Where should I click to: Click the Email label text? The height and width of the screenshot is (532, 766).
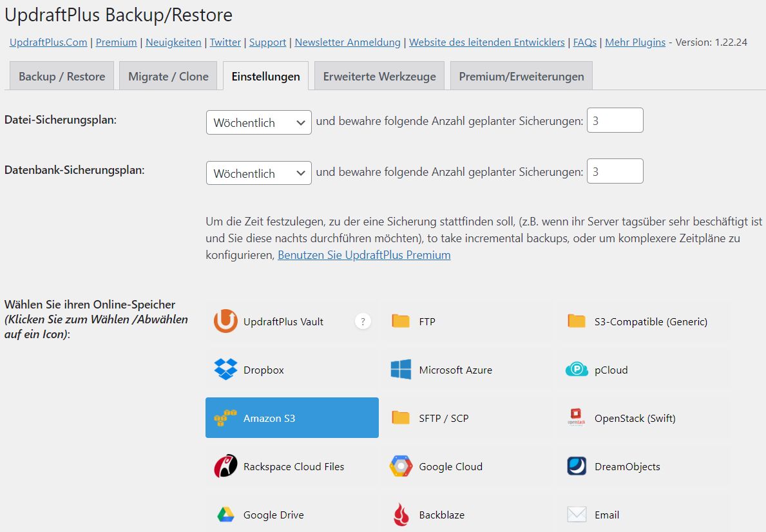click(x=607, y=515)
